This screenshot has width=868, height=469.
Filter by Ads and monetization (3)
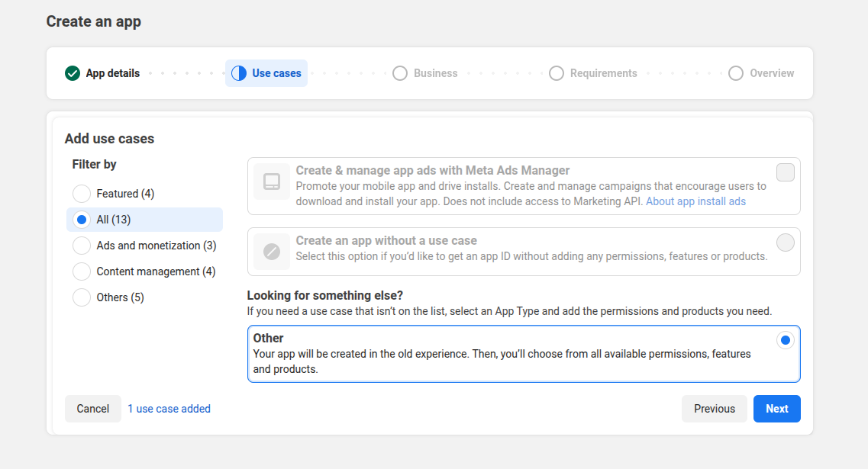[x=82, y=246]
